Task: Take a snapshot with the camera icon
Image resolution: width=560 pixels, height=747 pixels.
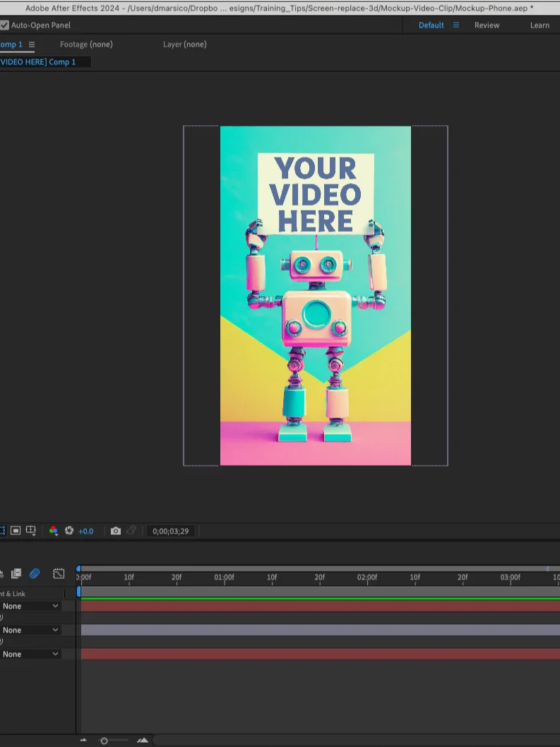Action: (x=116, y=531)
